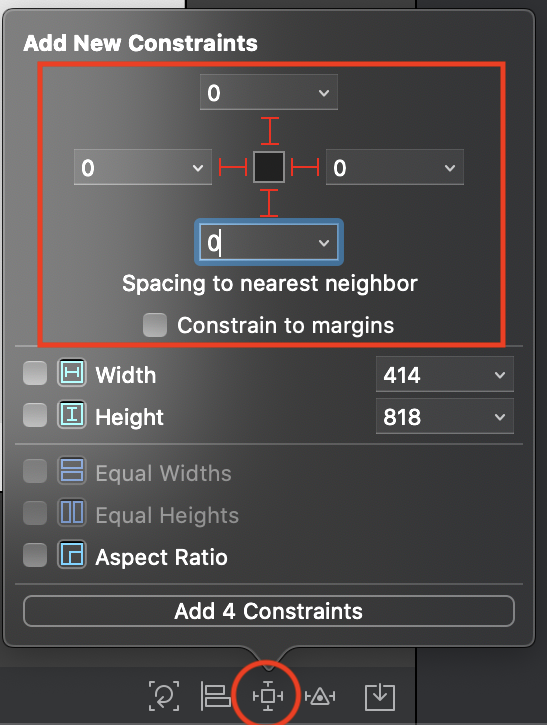Enable the Constrain to margins checkbox
This screenshot has width=547, height=725.
coord(155,325)
